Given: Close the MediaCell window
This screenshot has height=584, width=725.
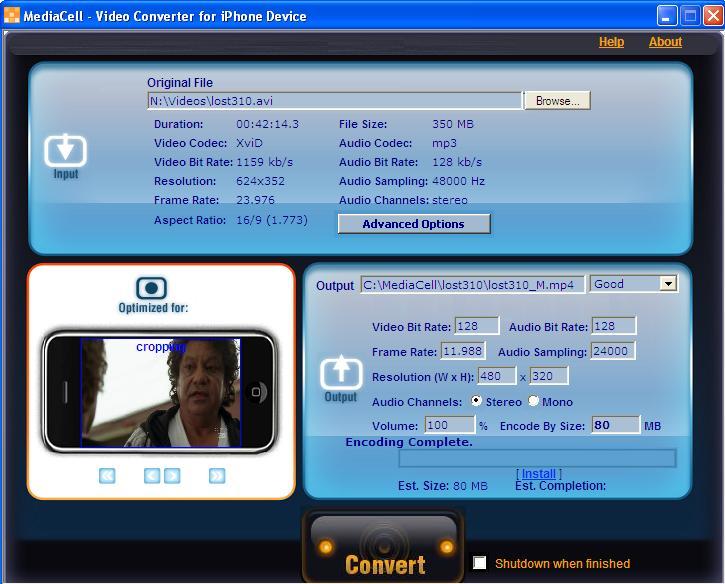Looking at the screenshot, I should 713,16.
